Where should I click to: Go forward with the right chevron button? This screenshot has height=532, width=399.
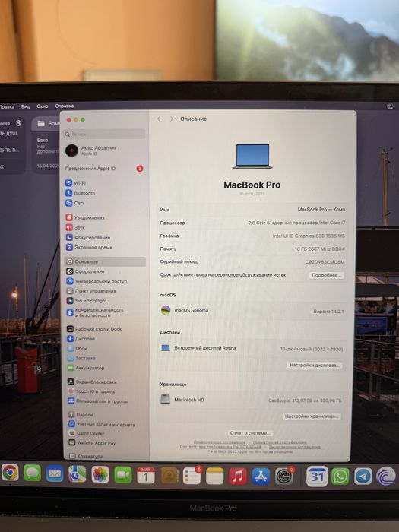[171, 119]
